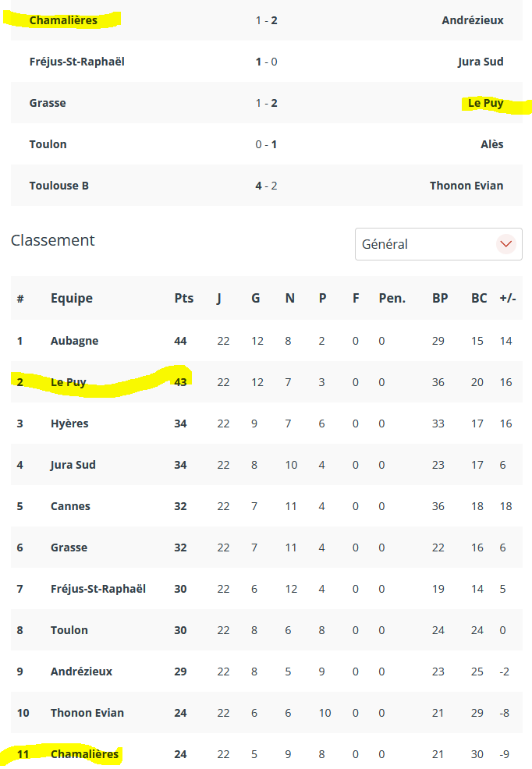Click the +/- column header
Image resolution: width=532 pixels, height=769 pixels.
(508, 298)
